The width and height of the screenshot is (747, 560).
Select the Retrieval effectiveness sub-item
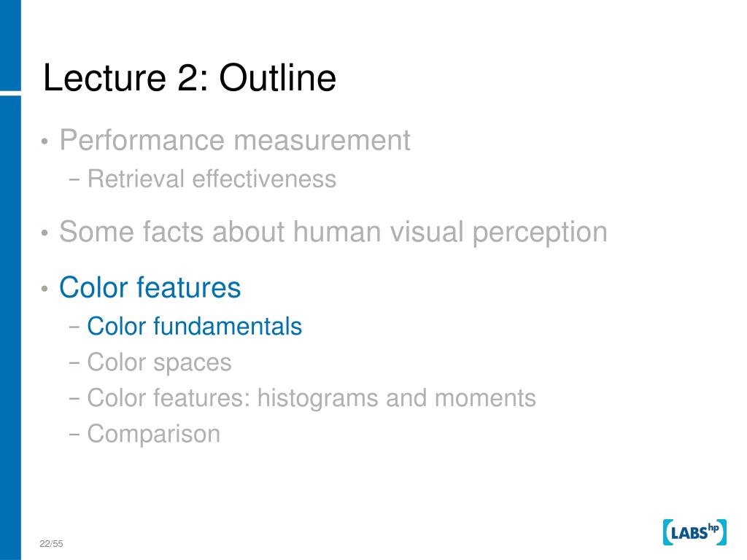tap(212, 179)
